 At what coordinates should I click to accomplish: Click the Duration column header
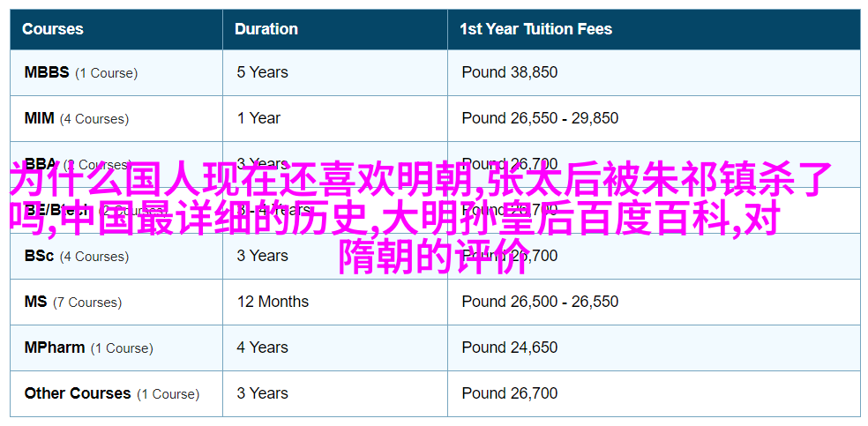click(x=266, y=29)
